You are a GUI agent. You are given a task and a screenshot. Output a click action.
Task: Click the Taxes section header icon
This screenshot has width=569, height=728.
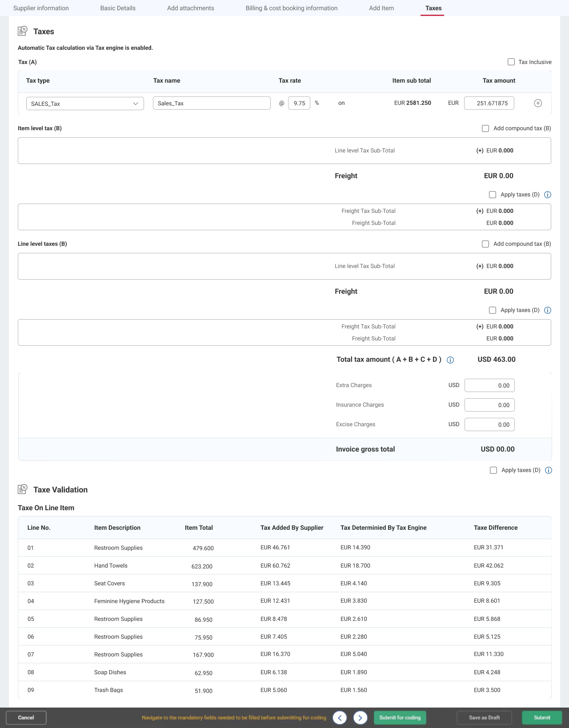tap(22, 31)
